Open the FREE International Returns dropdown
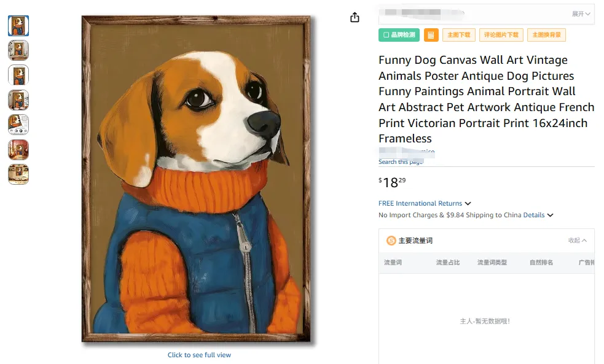The image size is (604, 364). [x=421, y=203]
